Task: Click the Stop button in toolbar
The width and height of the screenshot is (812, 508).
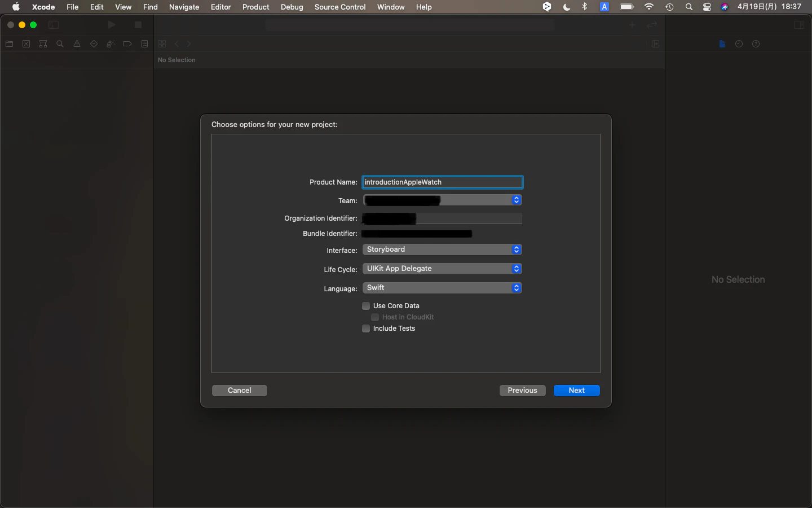Action: tap(138, 25)
